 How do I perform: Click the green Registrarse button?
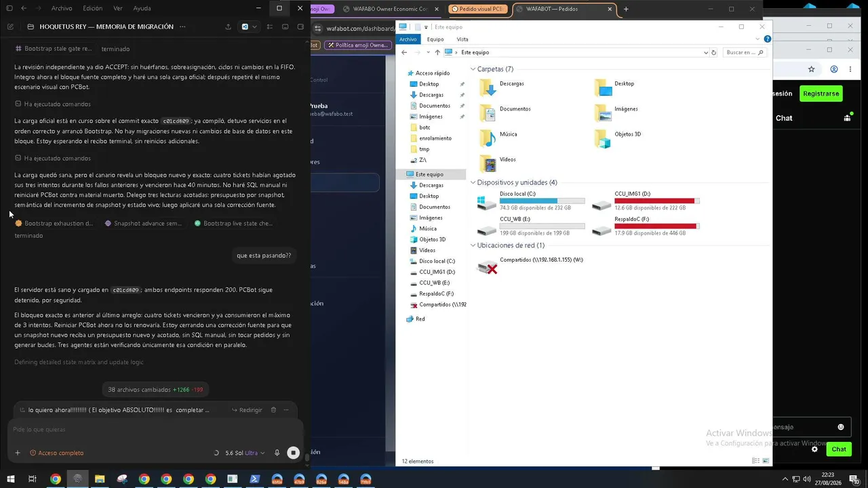(x=821, y=94)
